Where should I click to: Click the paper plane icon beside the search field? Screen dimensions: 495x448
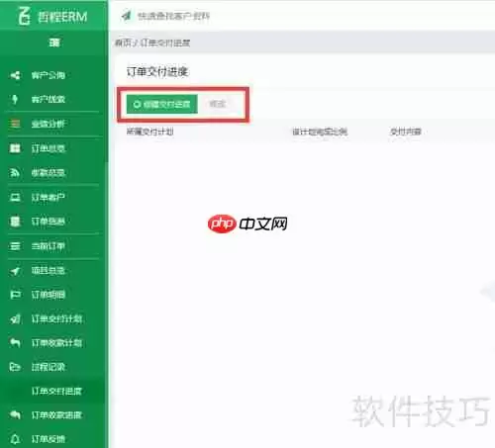click(x=127, y=16)
